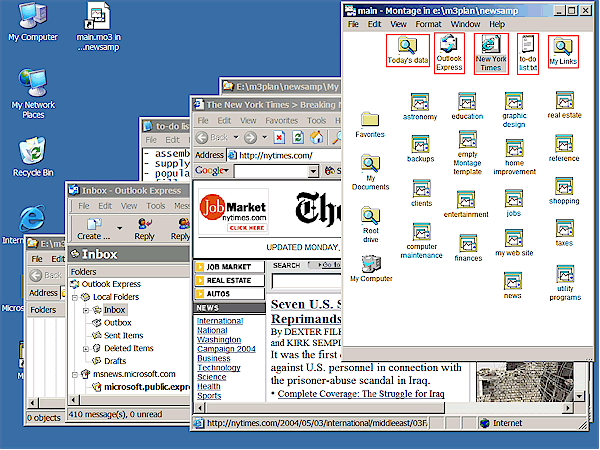Click the Back button in Internet Explorer
The image size is (600, 450).
pos(212,137)
